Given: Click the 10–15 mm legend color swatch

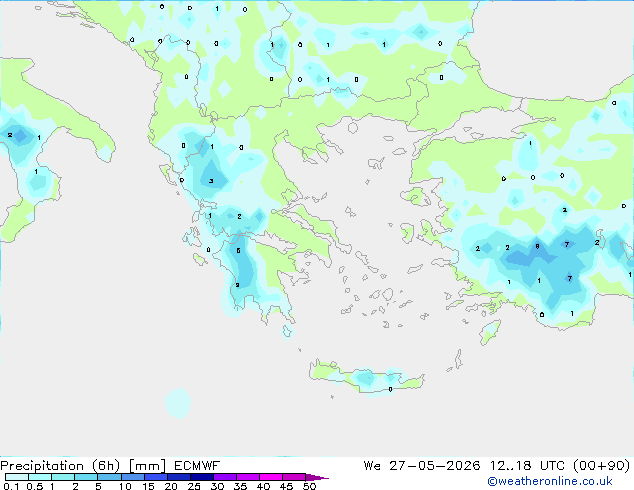Looking at the screenshot, I should [132, 477].
